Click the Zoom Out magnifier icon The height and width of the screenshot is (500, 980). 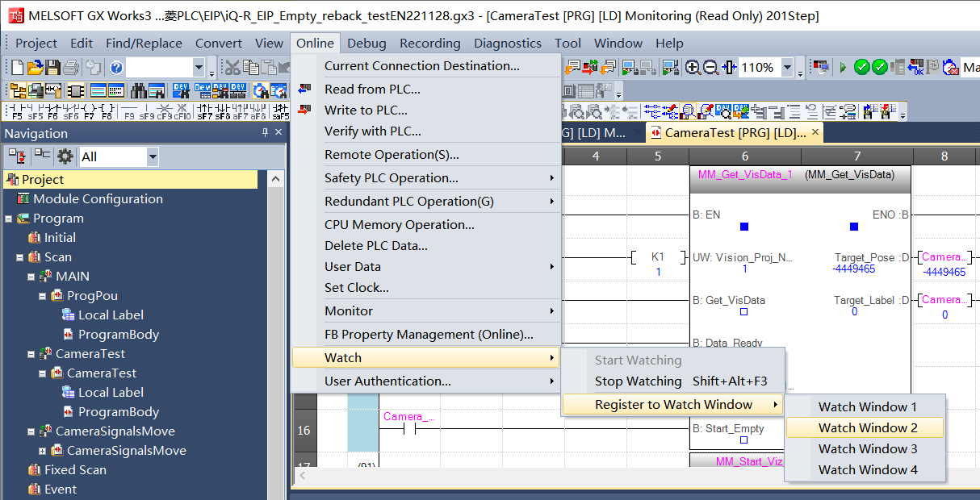click(710, 68)
